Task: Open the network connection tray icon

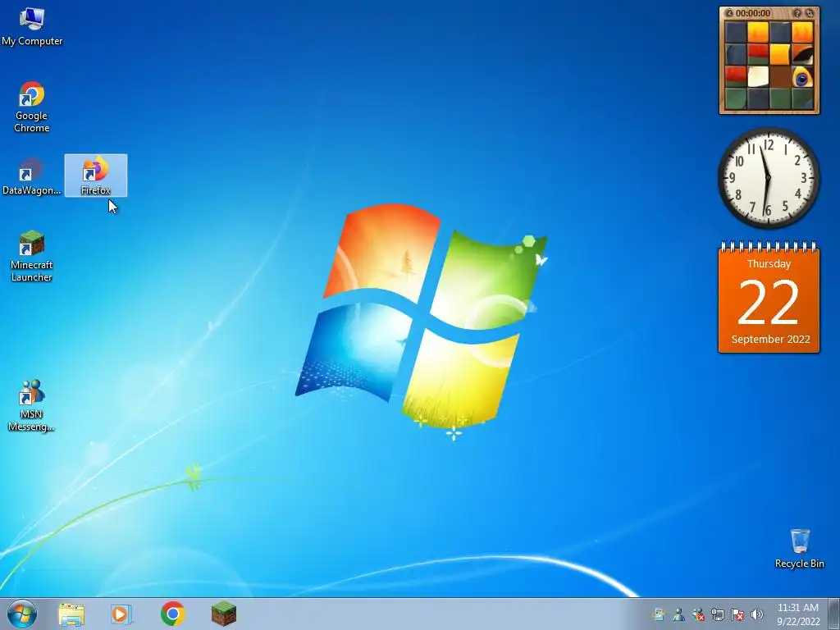Action: 717,614
